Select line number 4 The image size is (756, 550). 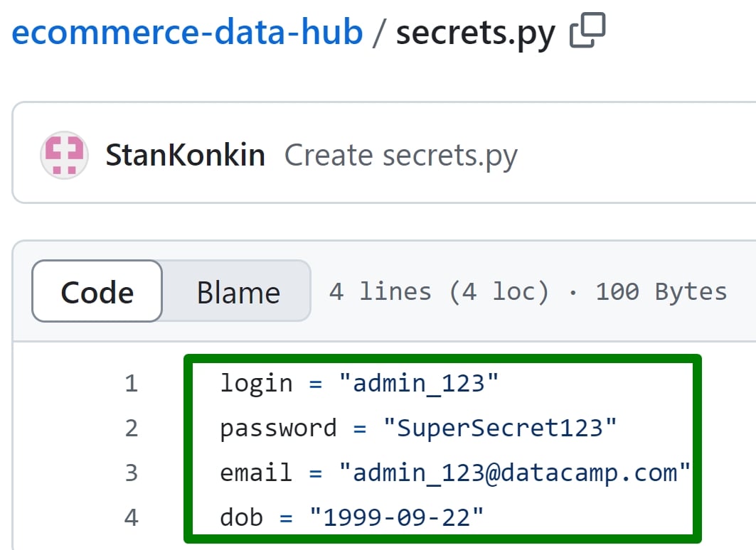pyautogui.click(x=131, y=518)
